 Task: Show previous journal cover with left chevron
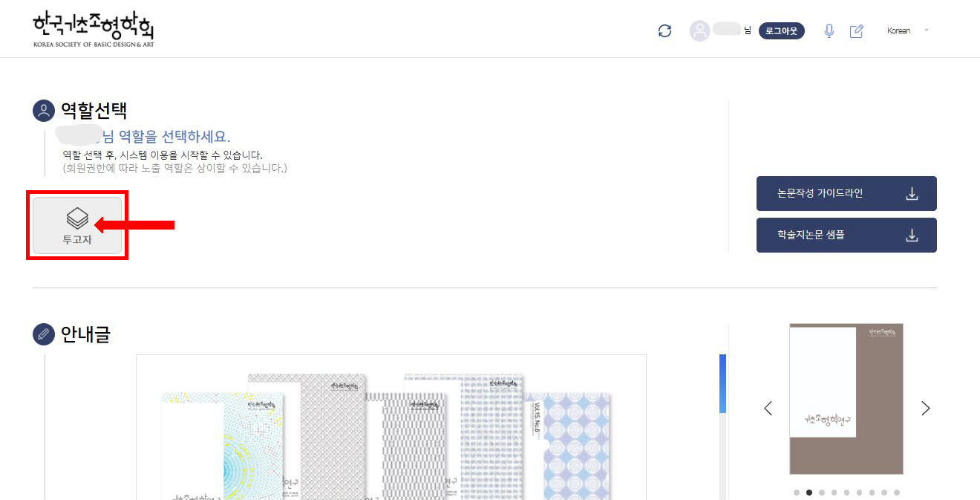pyautogui.click(x=768, y=408)
